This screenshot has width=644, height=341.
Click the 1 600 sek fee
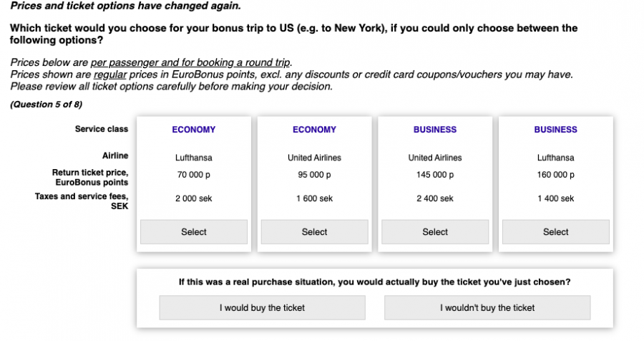click(314, 198)
